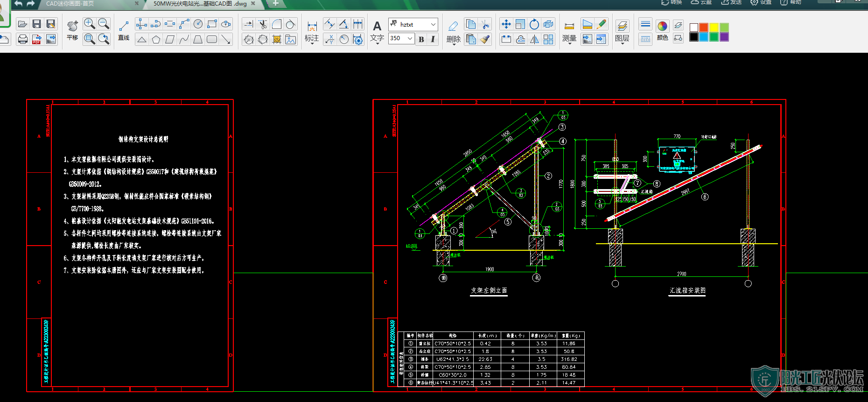Click the Array grid icon
This screenshot has height=402, width=868.
[548, 39]
